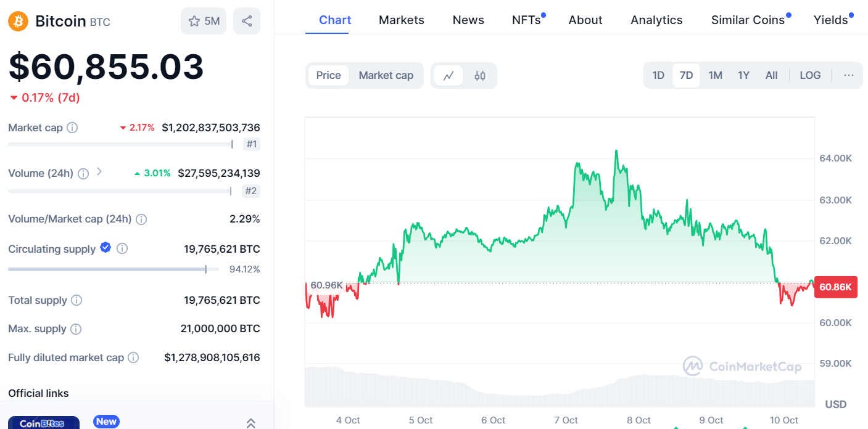The width and height of the screenshot is (868, 429).
Task: Select the Price chart toggle
Action: coord(328,75)
